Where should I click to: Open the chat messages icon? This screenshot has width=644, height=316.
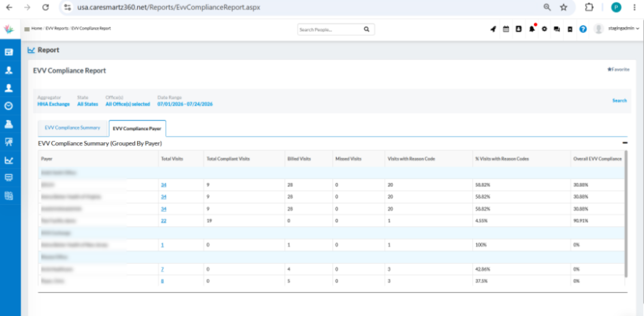[557, 29]
